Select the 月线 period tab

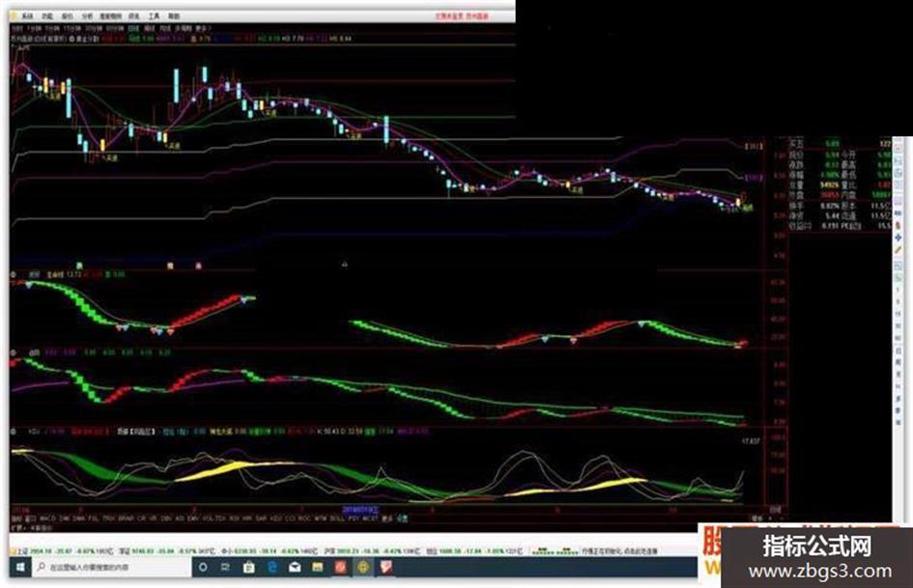pyautogui.click(x=165, y=28)
